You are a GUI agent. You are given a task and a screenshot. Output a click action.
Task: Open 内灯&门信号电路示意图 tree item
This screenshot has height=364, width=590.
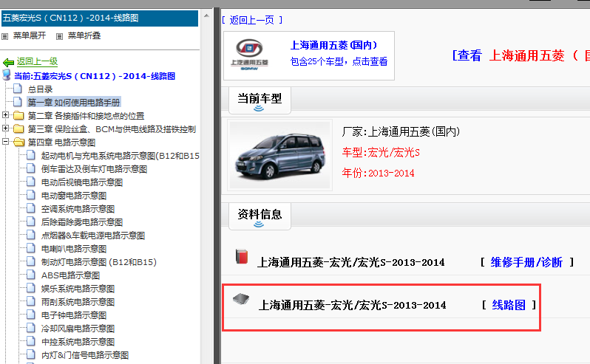(85, 355)
